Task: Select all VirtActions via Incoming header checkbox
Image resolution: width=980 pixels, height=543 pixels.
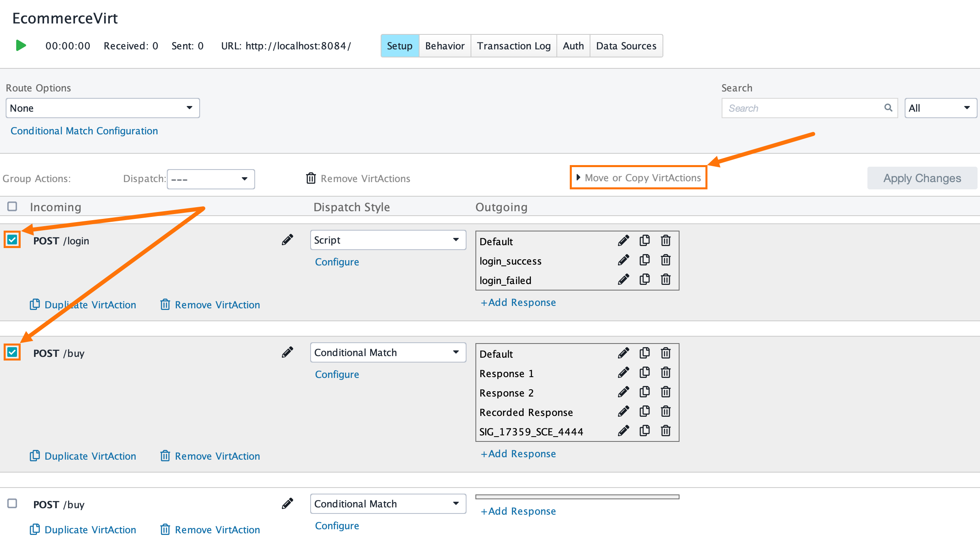Action: (x=13, y=206)
